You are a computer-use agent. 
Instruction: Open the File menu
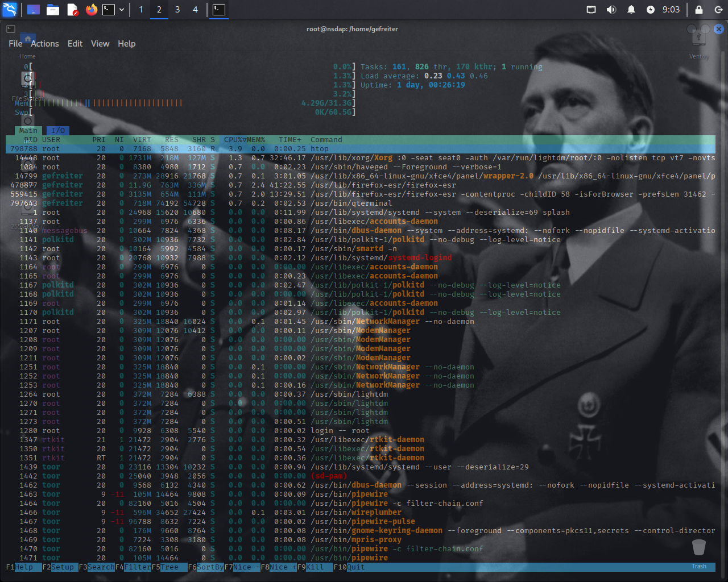click(15, 44)
